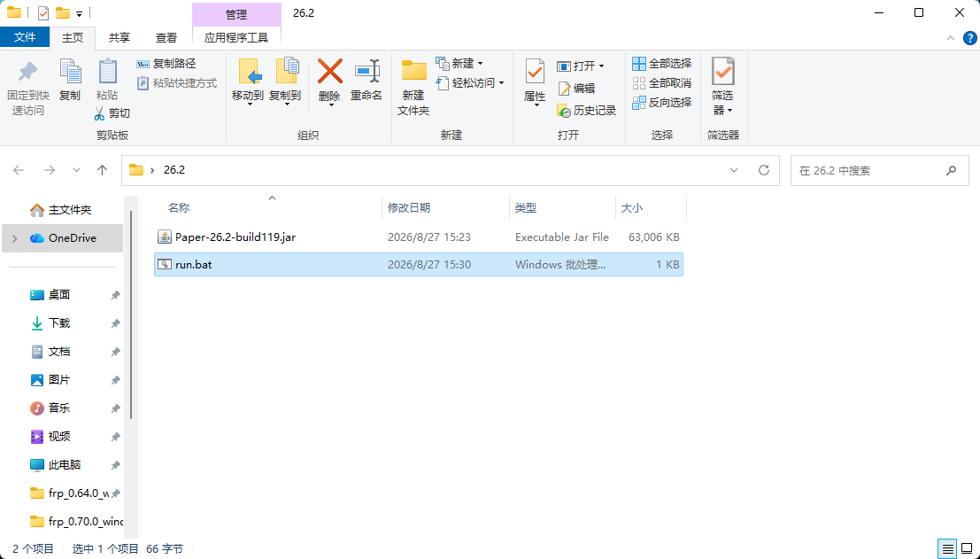Expand the OneDrive tree node
This screenshot has height=559, width=980.
14,238
